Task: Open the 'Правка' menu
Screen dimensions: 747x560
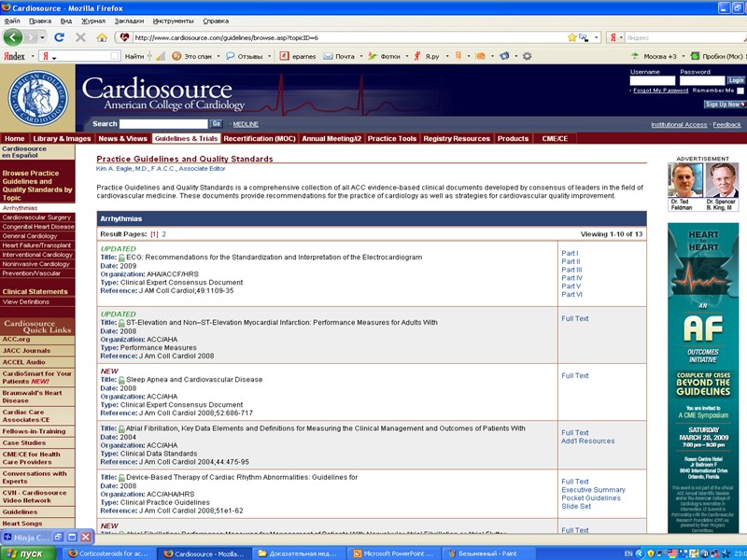Action: pyautogui.click(x=40, y=21)
